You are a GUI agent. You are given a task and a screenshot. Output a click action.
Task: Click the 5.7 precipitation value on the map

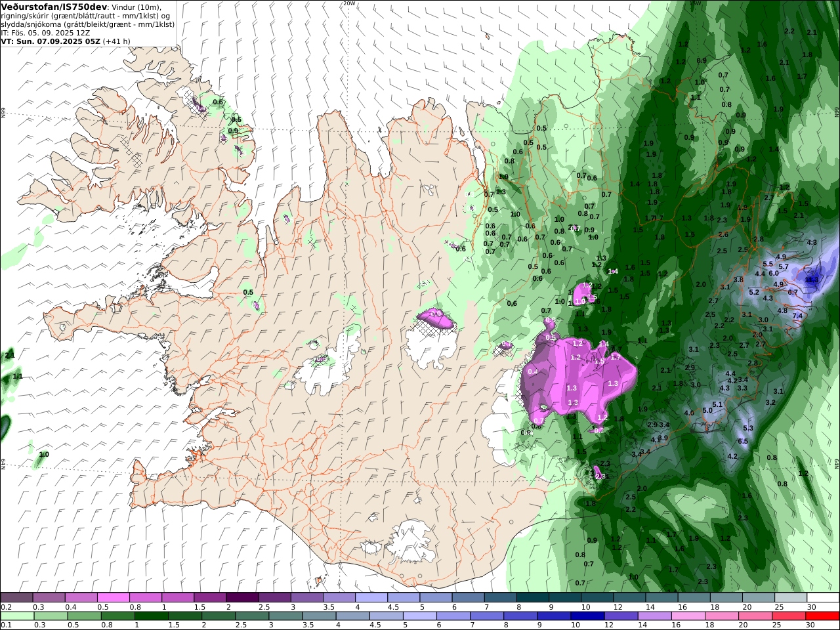coord(783,266)
